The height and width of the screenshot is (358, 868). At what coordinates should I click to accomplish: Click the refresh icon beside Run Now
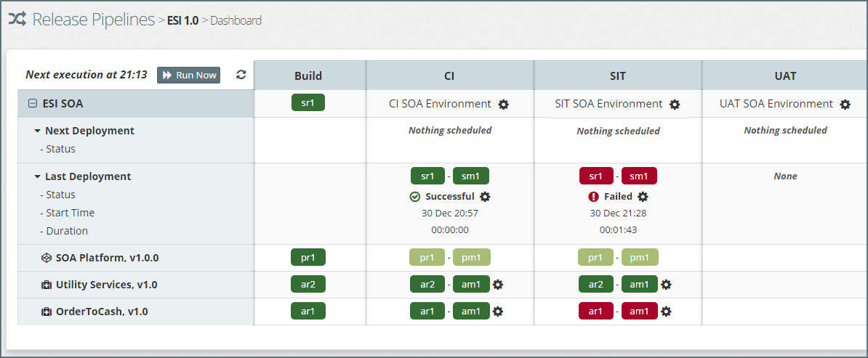[x=241, y=75]
